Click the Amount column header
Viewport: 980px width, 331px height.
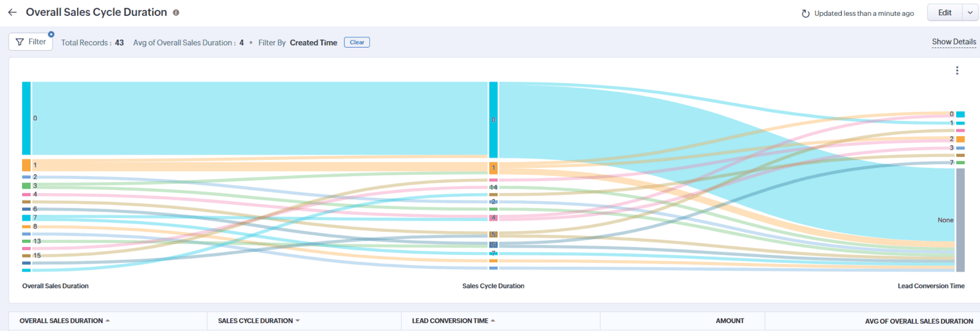(729, 321)
